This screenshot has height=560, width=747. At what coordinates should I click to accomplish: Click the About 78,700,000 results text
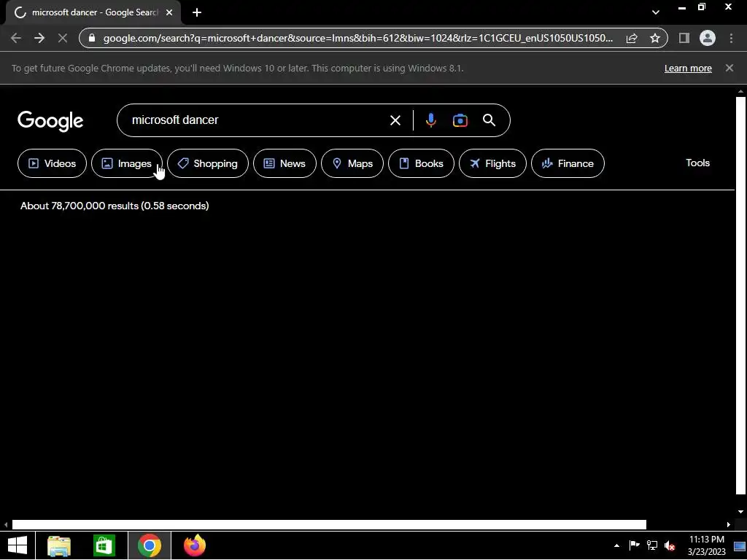(x=115, y=206)
